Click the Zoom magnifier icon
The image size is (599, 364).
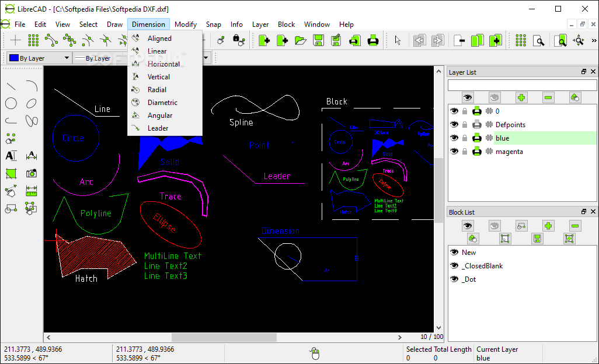[539, 40]
